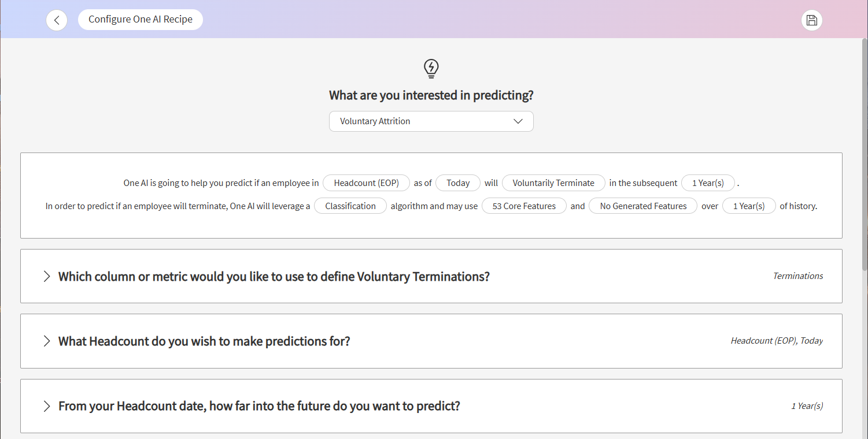Click the Terminations summary text

798,276
